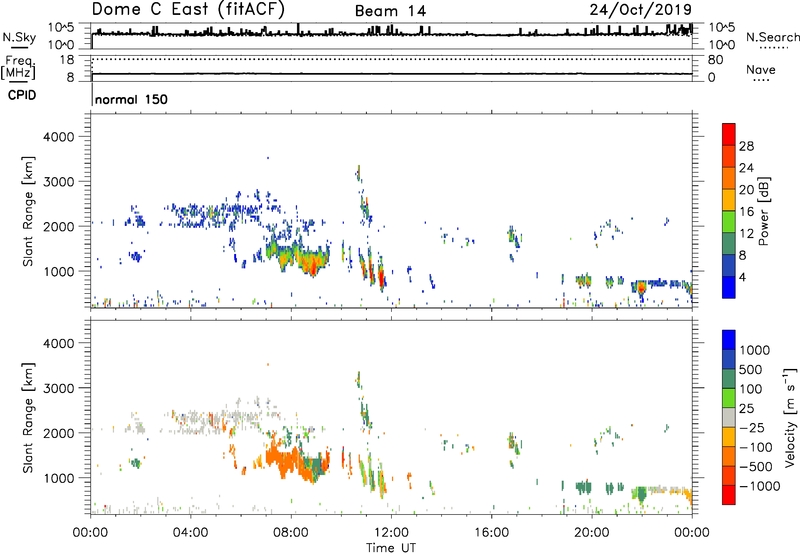800x554 pixels.
Task: Click the 'Beam 14' label
Action: 390,11
